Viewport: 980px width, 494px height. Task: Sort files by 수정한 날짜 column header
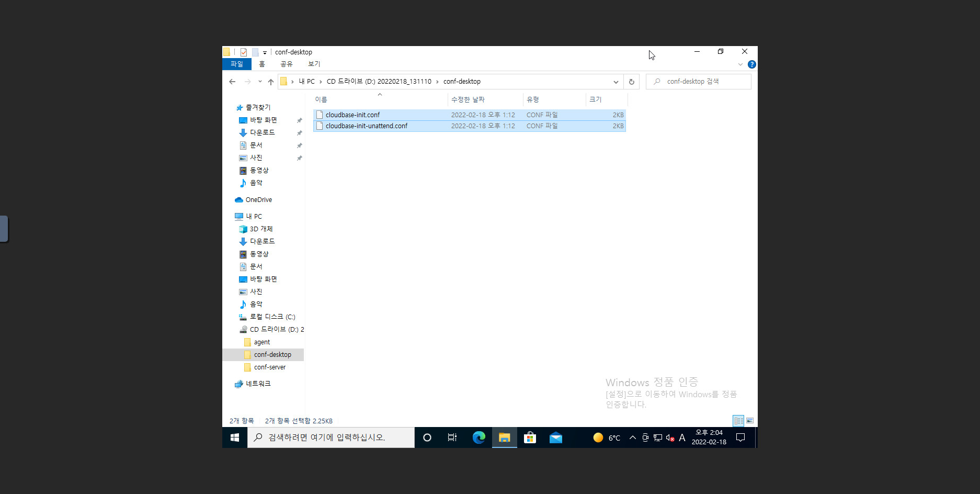[485, 99]
